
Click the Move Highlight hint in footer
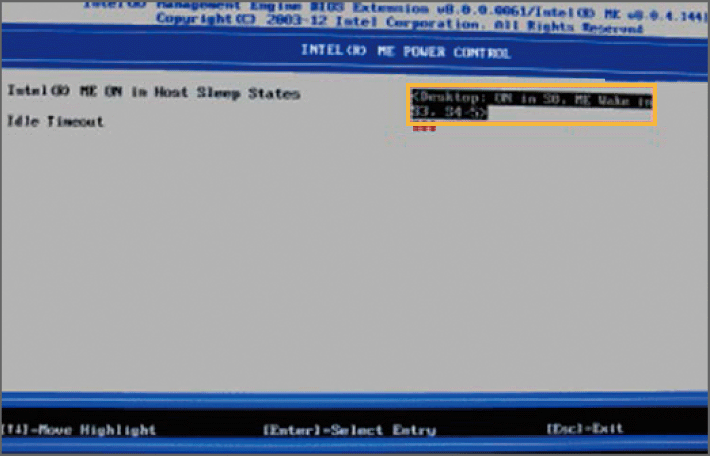(x=79, y=430)
